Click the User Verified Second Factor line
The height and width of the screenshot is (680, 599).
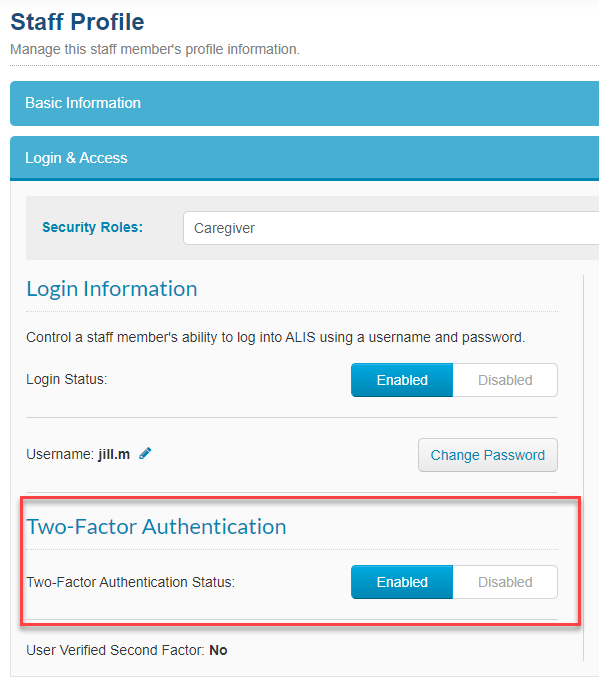(127, 650)
